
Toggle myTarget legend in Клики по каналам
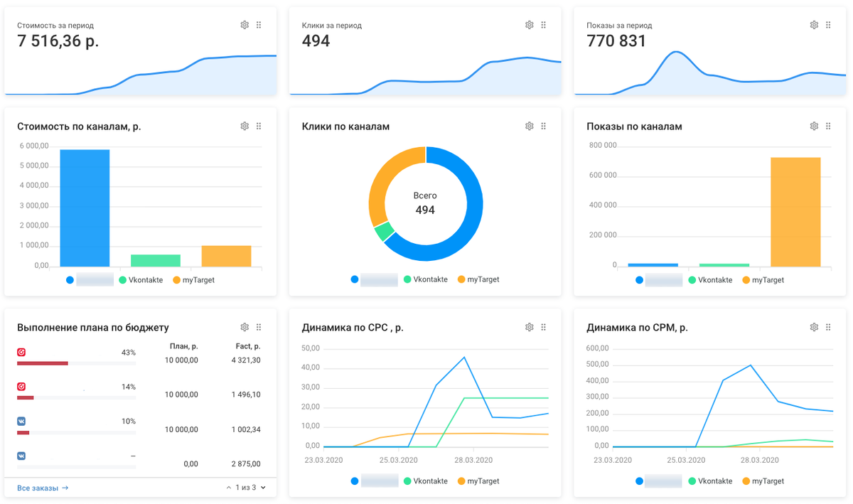click(478, 279)
